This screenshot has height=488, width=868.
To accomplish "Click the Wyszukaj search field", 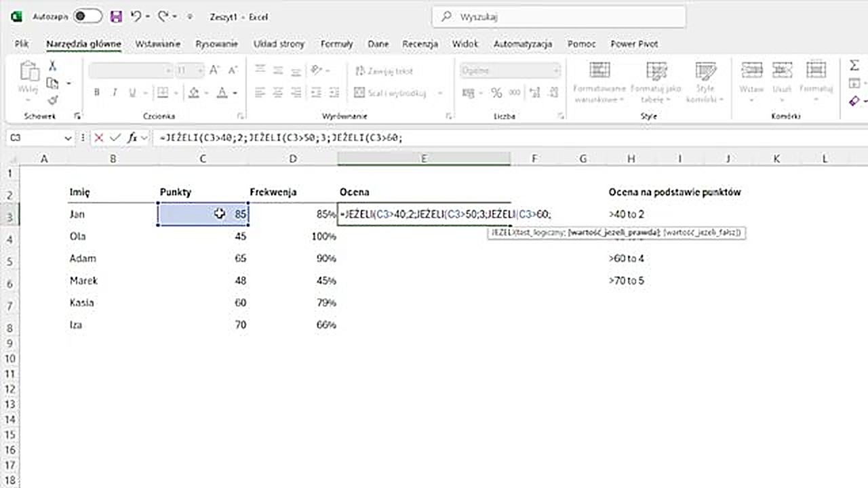I will click(x=559, y=17).
